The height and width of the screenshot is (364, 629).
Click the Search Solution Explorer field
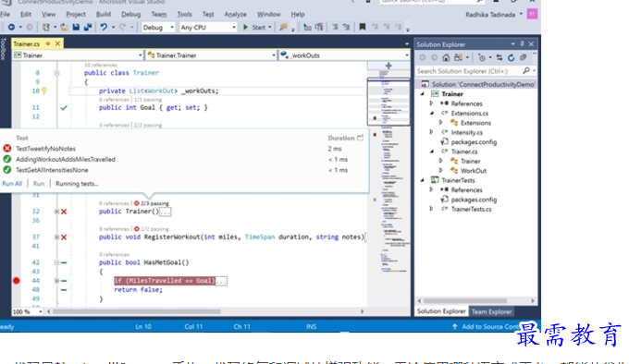[468, 71]
